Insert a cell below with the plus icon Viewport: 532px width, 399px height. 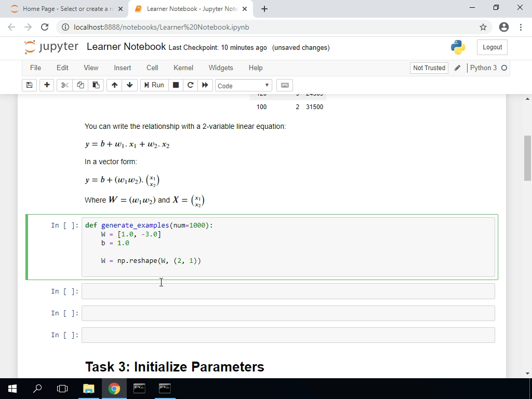pos(47,85)
